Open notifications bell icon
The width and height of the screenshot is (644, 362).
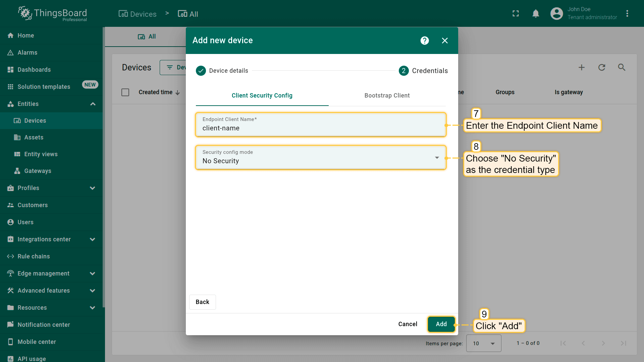click(x=536, y=14)
